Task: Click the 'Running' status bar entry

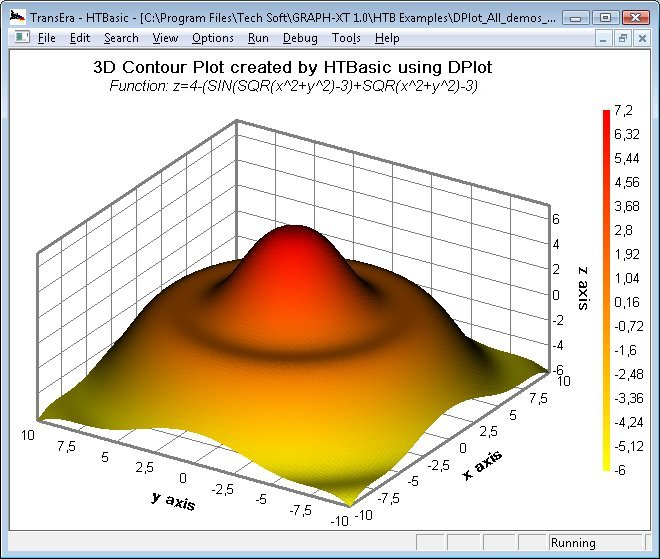Action: 573,543
